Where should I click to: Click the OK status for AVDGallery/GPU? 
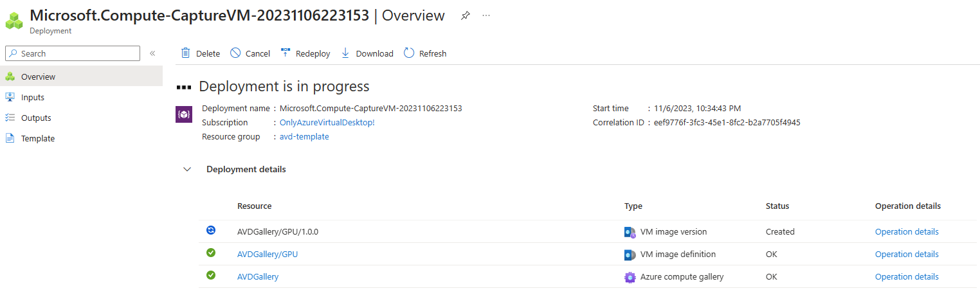[x=772, y=254]
